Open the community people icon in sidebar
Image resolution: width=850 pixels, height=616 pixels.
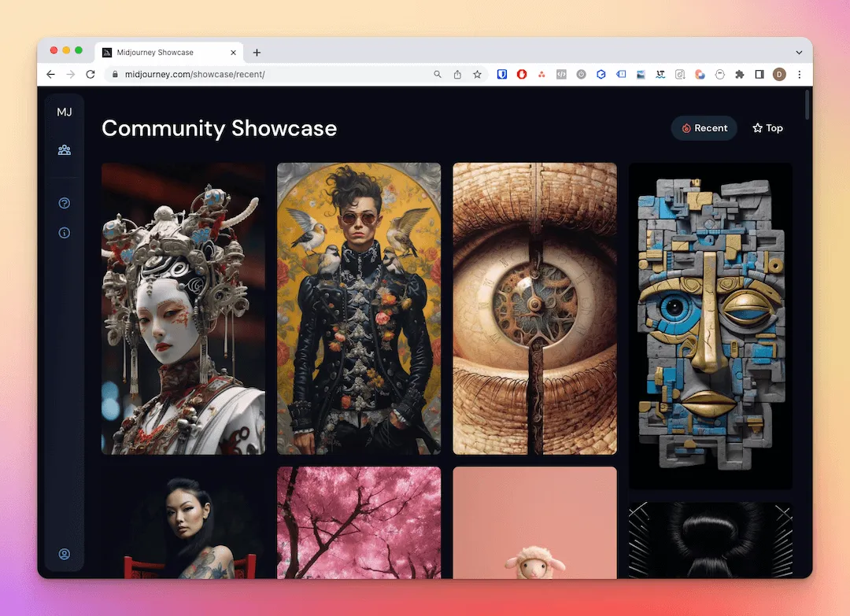click(x=65, y=150)
